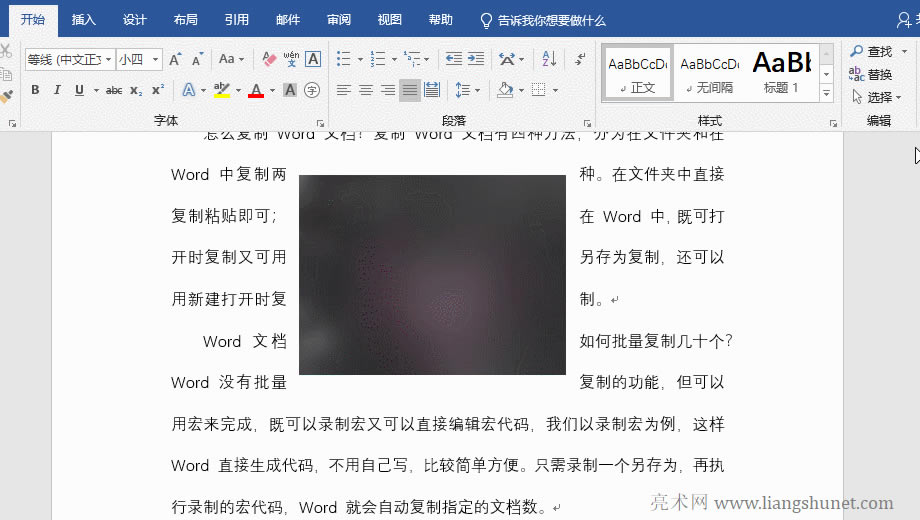Expand the Styles gallery more arrow
Image resolution: width=920 pixels, height=520 pixels.
click(x=826, y=93)
